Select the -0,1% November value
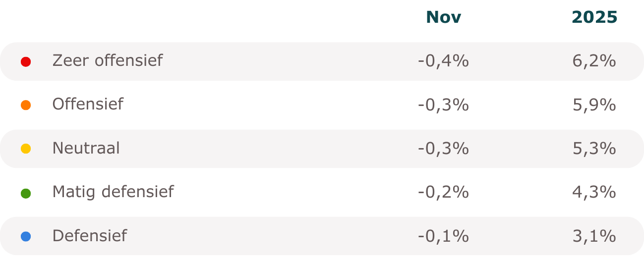The image size is (644, 263). (x=443, y=236)
